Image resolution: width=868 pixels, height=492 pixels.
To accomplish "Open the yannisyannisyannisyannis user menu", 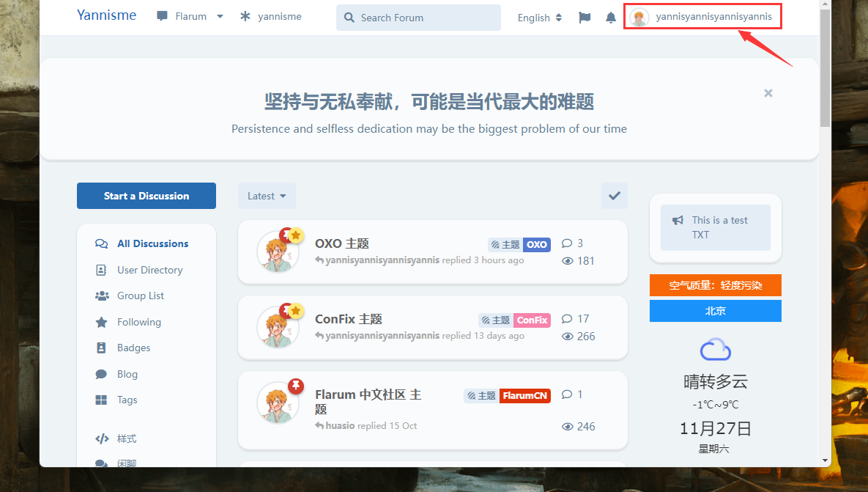I will coord(702,17).
